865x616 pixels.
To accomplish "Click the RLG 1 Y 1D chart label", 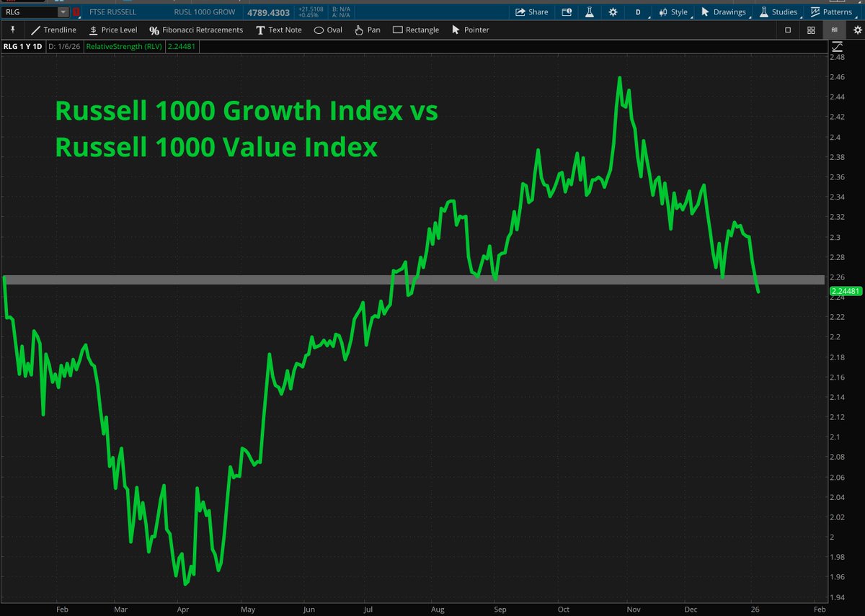I will click(x=23, y=46).
